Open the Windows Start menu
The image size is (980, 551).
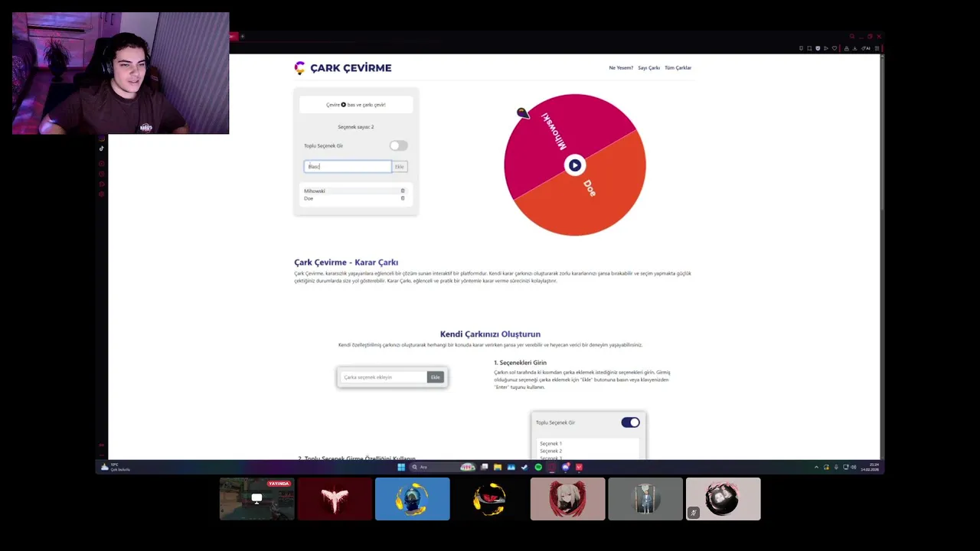[401, 467]
